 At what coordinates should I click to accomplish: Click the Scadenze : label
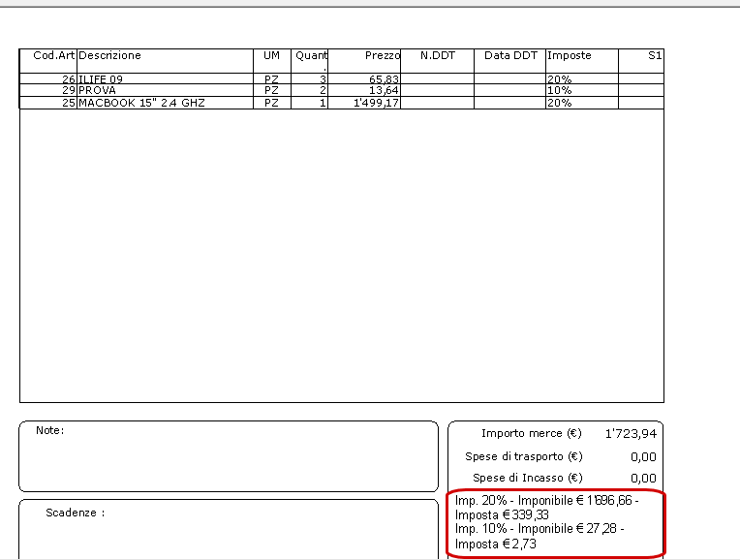[75, 513]
